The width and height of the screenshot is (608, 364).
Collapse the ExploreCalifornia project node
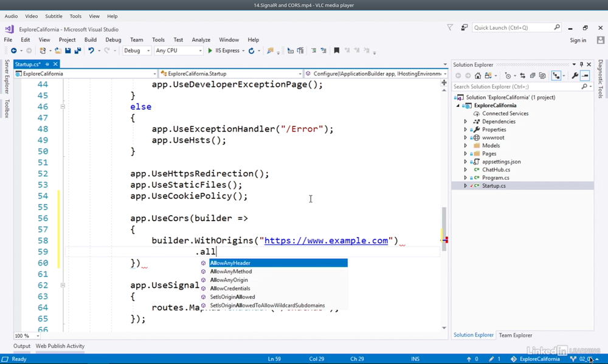click(458, 106)
